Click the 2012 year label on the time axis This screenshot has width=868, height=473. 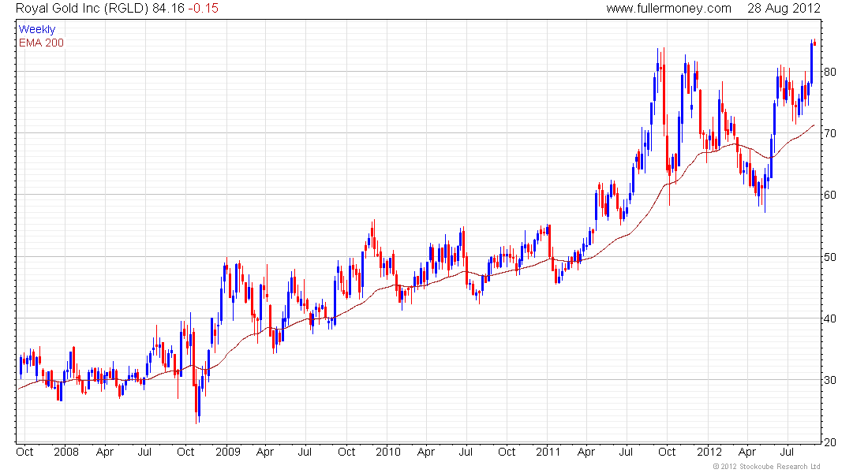click(709, 452)
